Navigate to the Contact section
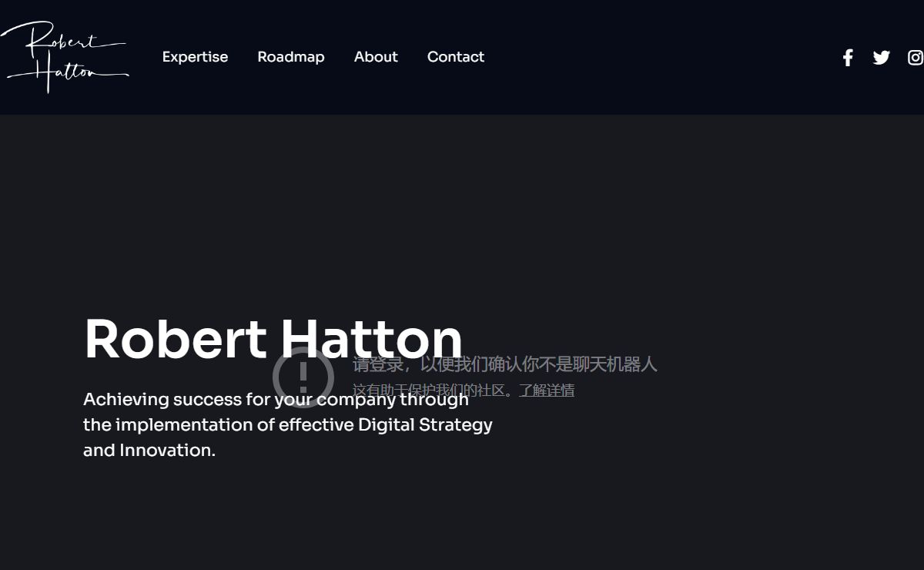This screenshot has width=924, height=570. [456, 57]
